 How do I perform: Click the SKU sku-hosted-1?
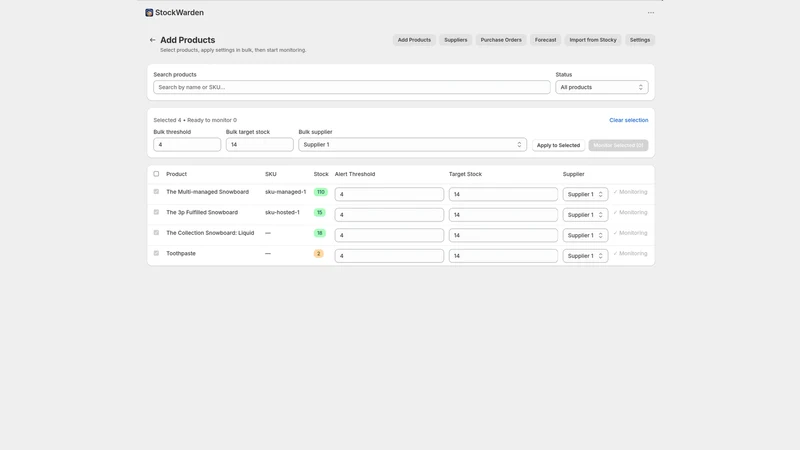[282, 212]
